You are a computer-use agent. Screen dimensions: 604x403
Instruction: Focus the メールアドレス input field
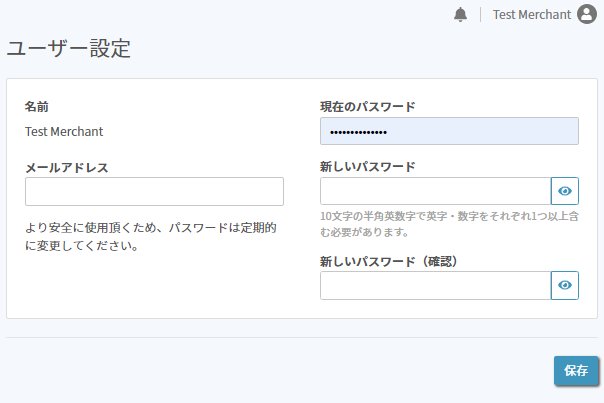(154, 191)
